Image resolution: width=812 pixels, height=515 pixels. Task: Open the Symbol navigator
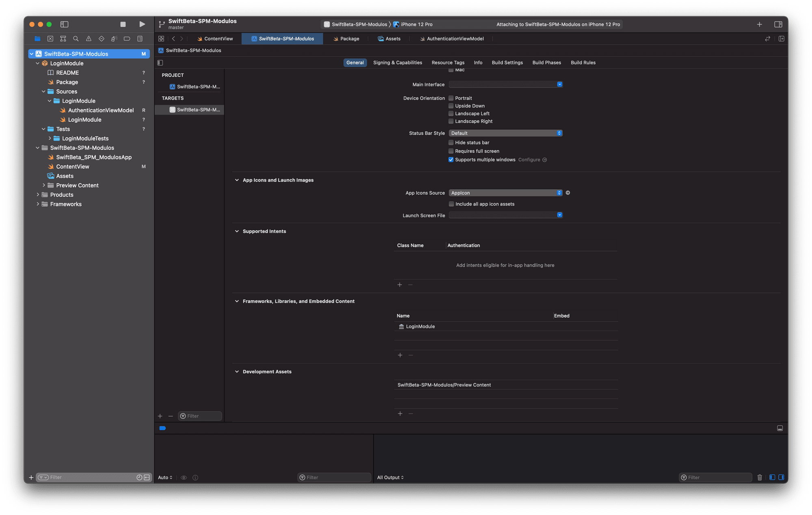coord(63,39)
